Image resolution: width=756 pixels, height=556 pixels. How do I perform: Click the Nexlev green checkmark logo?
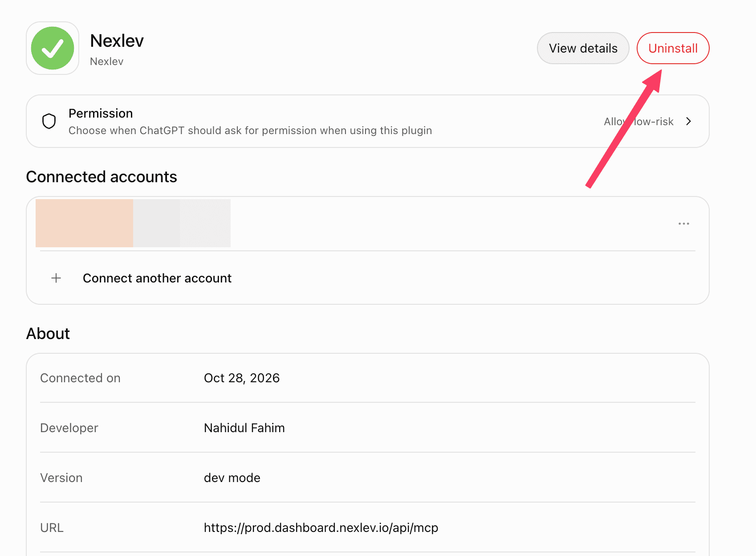pos(53,48)
